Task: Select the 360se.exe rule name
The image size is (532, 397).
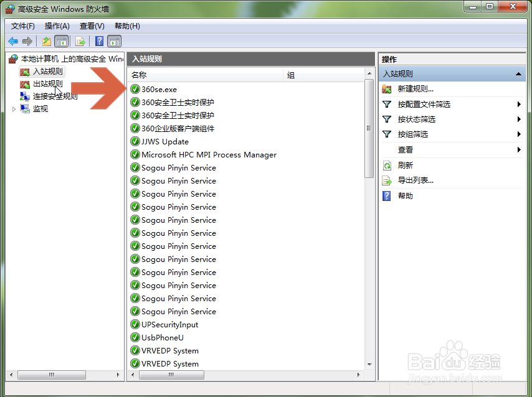Action: click(x=159, y=90)
